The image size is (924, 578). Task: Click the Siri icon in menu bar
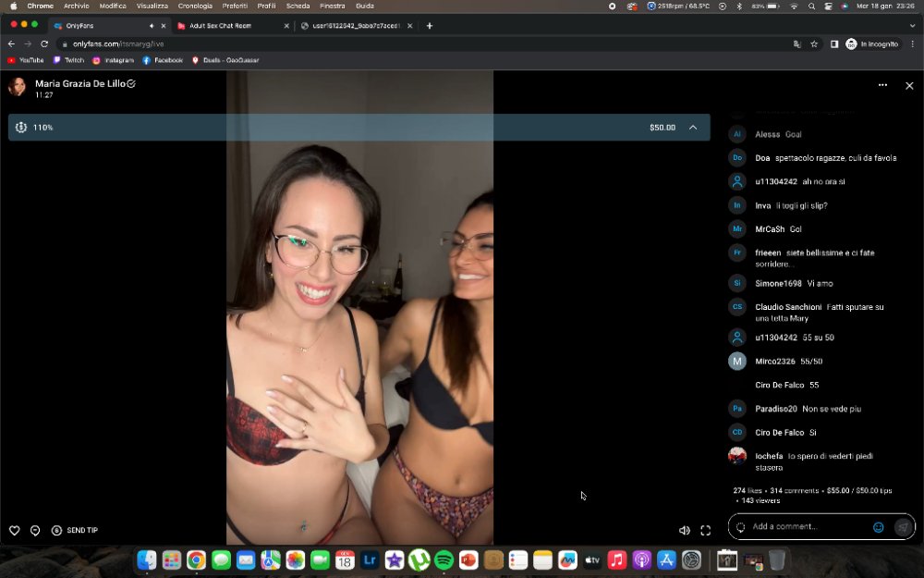[845, 6]
